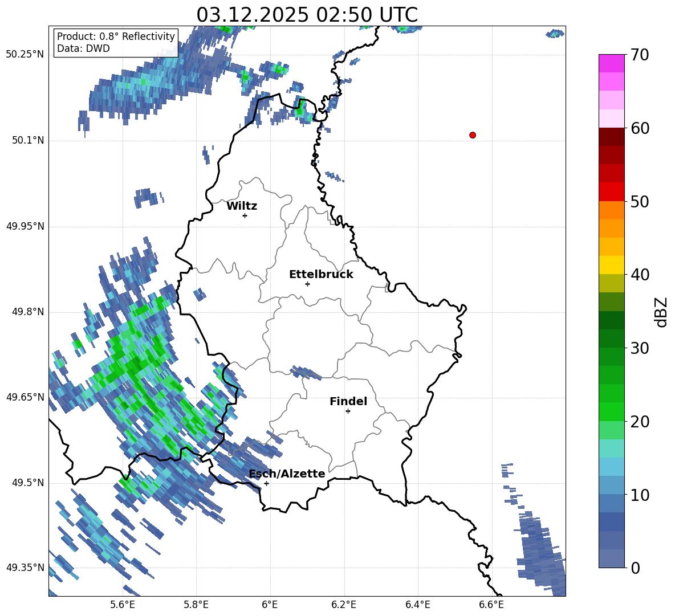The image size is (675, 616).
Task: Select the Esch/Alzette city label
Action: coord(287,474)
